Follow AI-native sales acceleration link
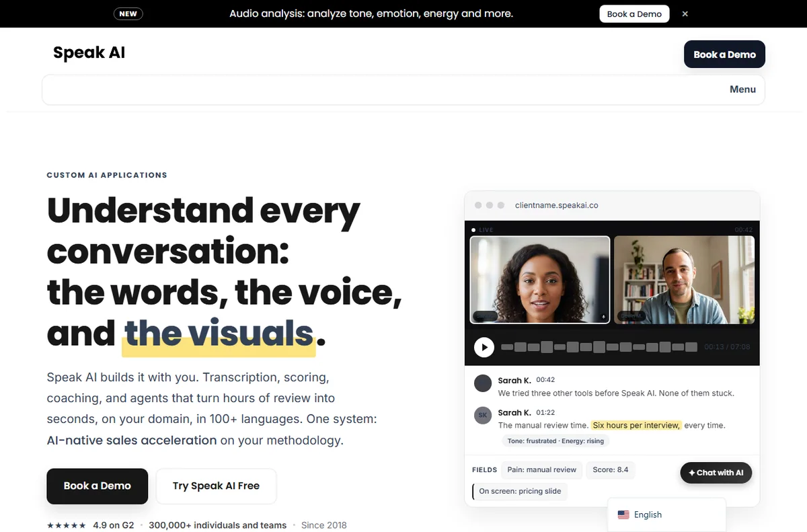Image resolution: width=807 pixels, height=532 pixels. [132, 441]
